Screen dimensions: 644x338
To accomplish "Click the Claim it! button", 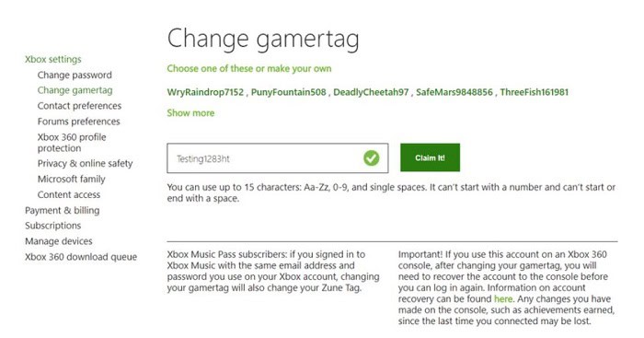I will click(x=430, y=157).
